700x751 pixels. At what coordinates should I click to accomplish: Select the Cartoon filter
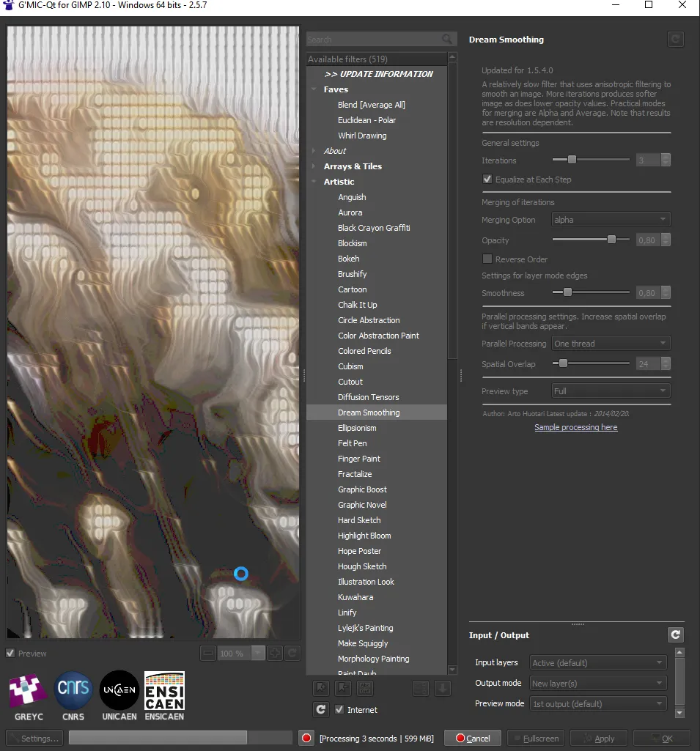tap(352, 289)
